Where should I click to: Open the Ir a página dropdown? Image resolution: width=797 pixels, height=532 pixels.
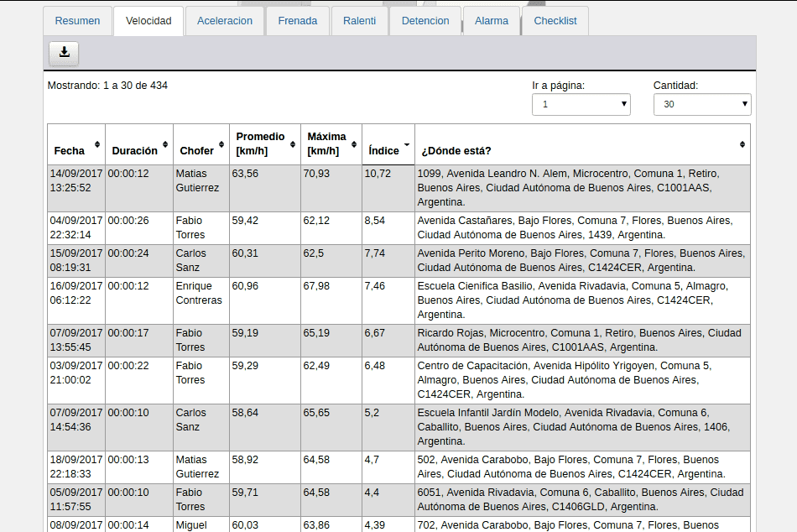(581, 104)
